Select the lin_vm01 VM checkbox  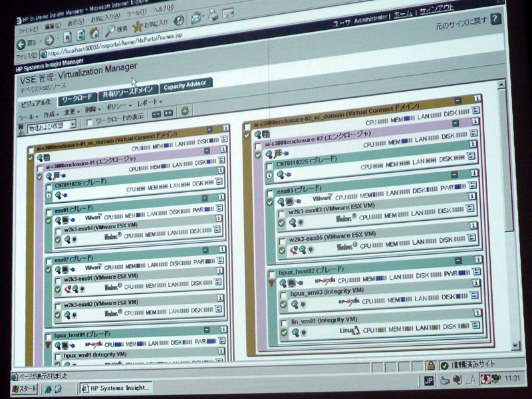pyautogui.click(x=284, y=323)
